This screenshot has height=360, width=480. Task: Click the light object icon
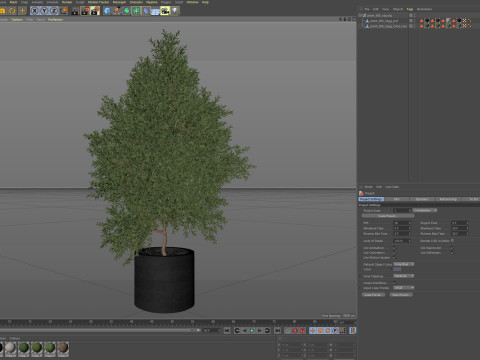175,11
